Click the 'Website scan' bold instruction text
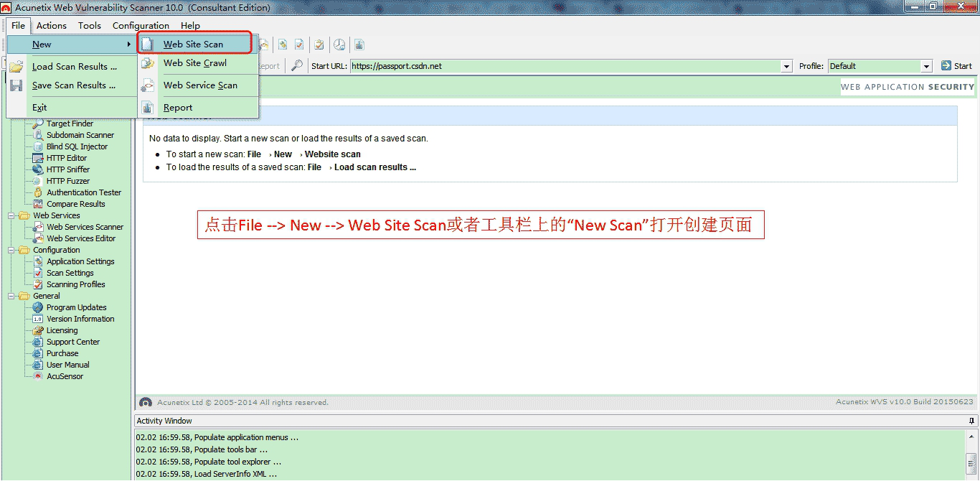The image size is (980, 499). point(333,154)
